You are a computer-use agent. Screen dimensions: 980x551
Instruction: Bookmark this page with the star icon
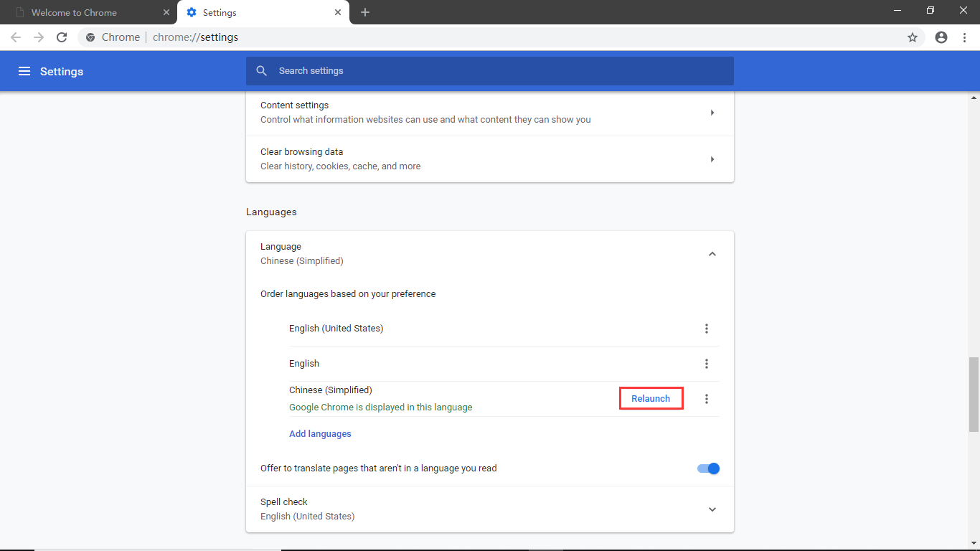point(913,37)
